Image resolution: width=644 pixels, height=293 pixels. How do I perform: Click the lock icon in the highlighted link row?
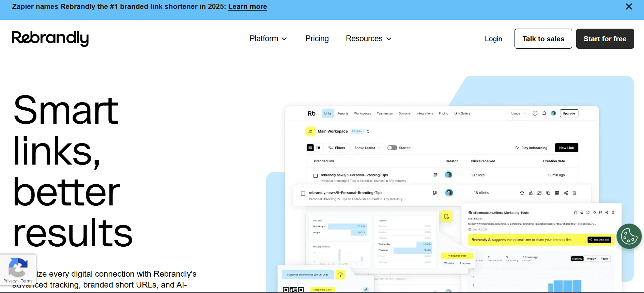point(531,193)
